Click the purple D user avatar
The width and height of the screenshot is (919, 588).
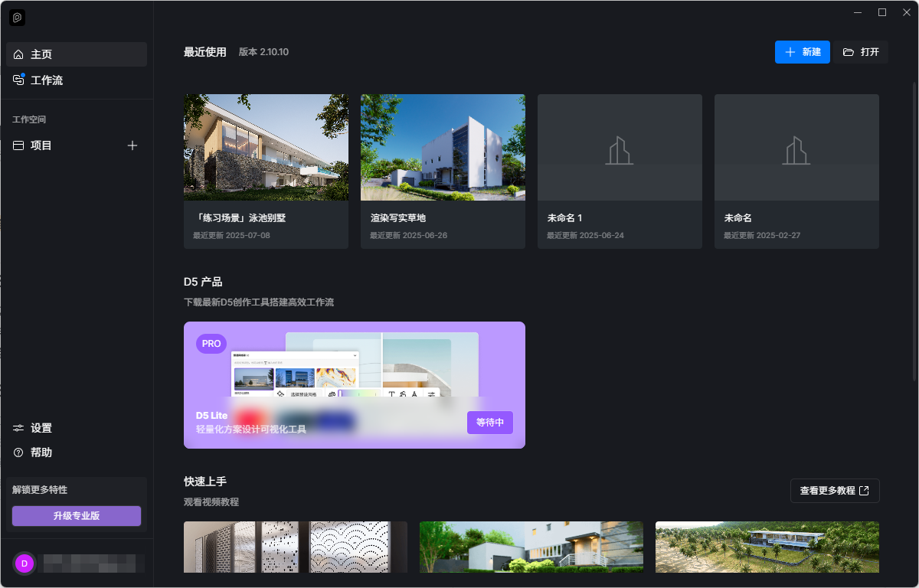(x=25, y=563)
